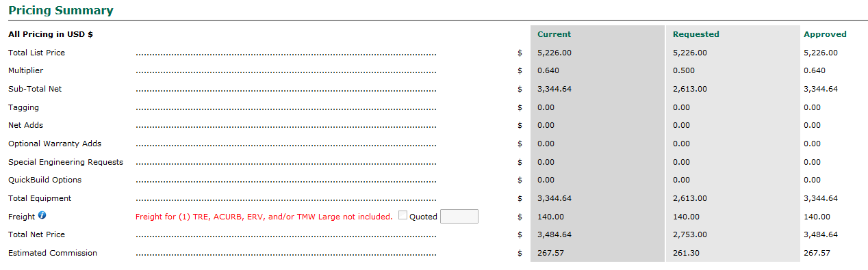Viewport: 868px width, 270px height.
Task: Click the Requested Estimated Commission 261.30
Action: tap(686, 253)
